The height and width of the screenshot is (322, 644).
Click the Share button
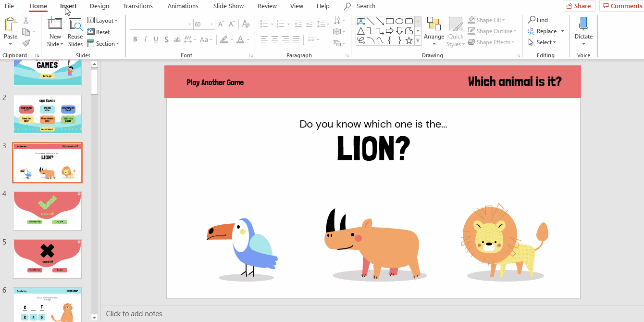pyautogui.click(x=579, y=6)
